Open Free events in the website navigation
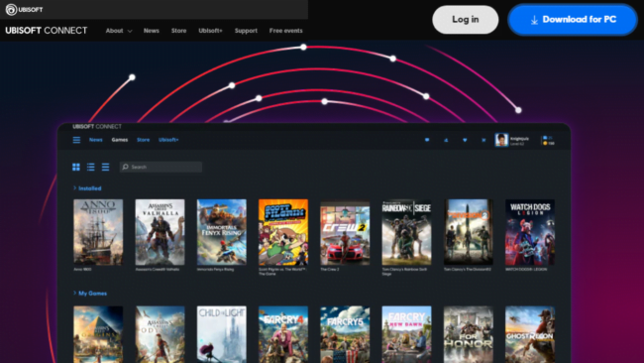 coord(286,31)
